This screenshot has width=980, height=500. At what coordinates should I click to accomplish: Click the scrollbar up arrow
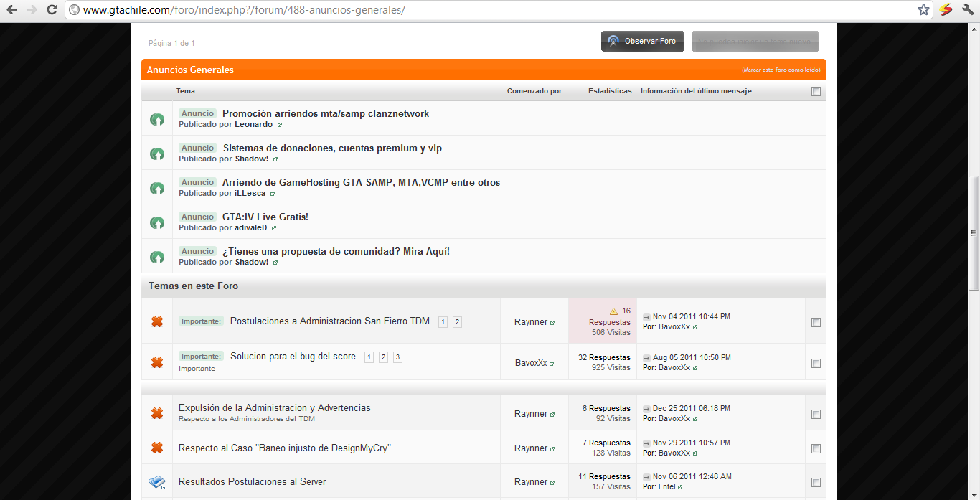[x=974, y=29]
